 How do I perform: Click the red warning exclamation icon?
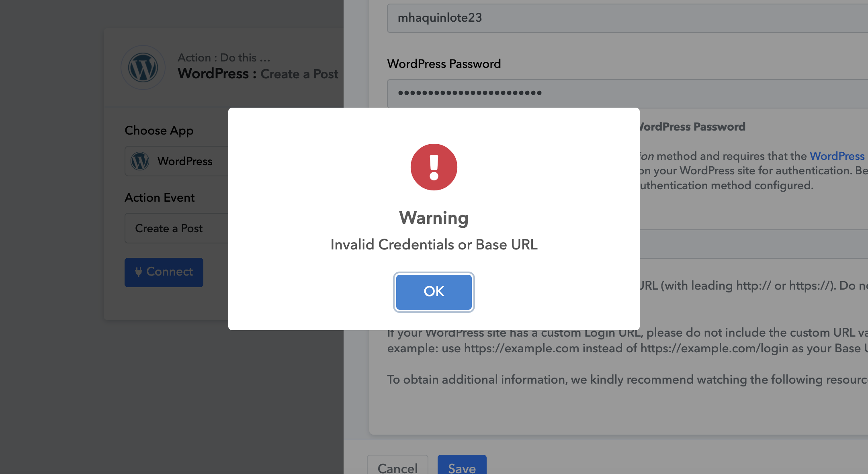click(434, 167)
